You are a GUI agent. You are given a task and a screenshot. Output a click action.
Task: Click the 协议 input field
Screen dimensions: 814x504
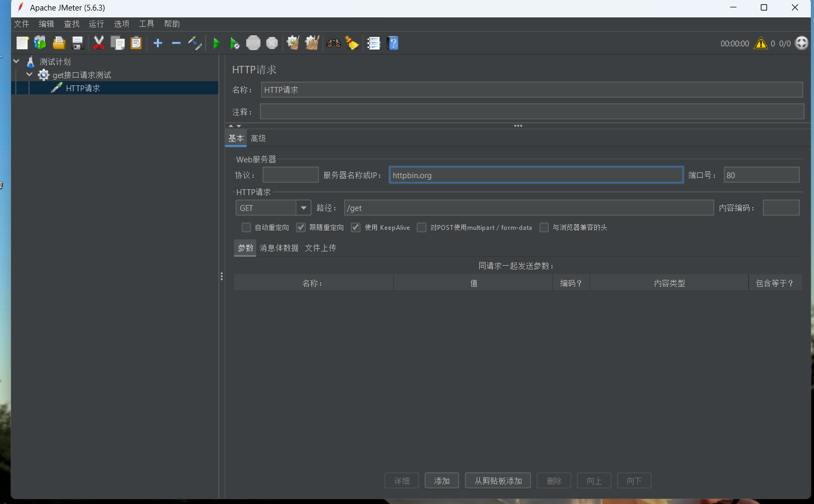coord(290,175)
